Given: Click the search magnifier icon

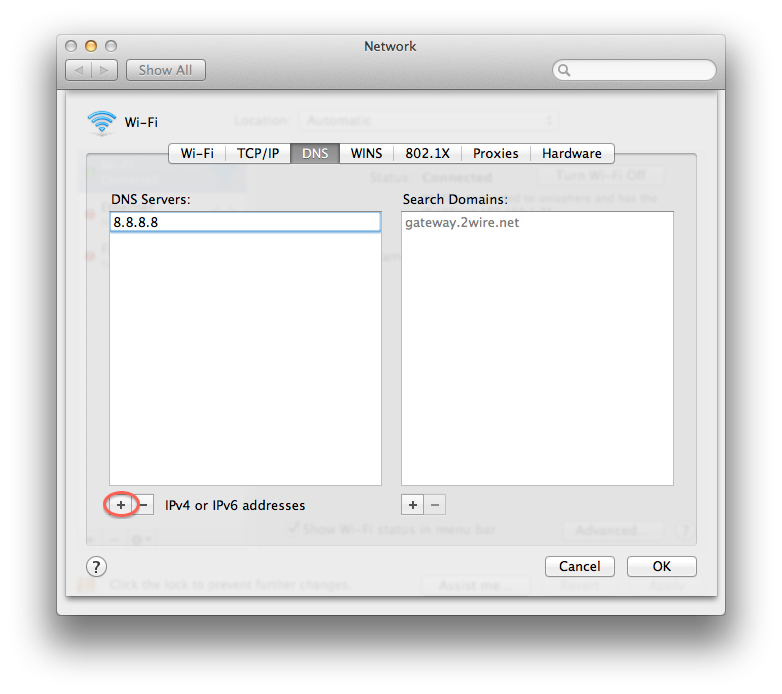Looking at the screenshot, I should [x=564, y=70].
